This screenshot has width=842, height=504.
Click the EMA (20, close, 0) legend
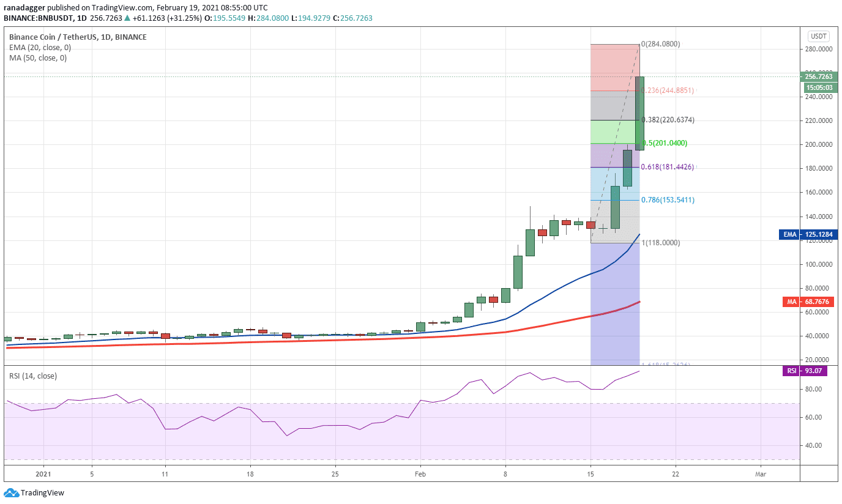tap(39, 48)
